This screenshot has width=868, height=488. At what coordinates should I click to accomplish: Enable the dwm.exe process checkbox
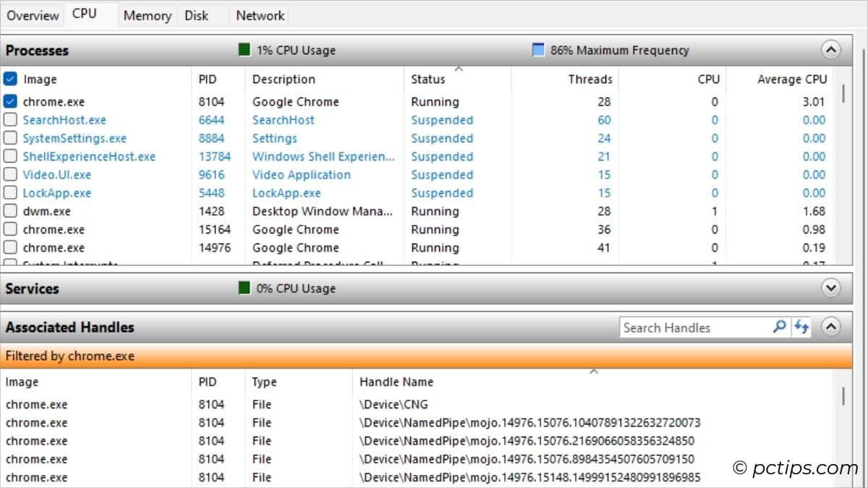(x=9, y=211)
